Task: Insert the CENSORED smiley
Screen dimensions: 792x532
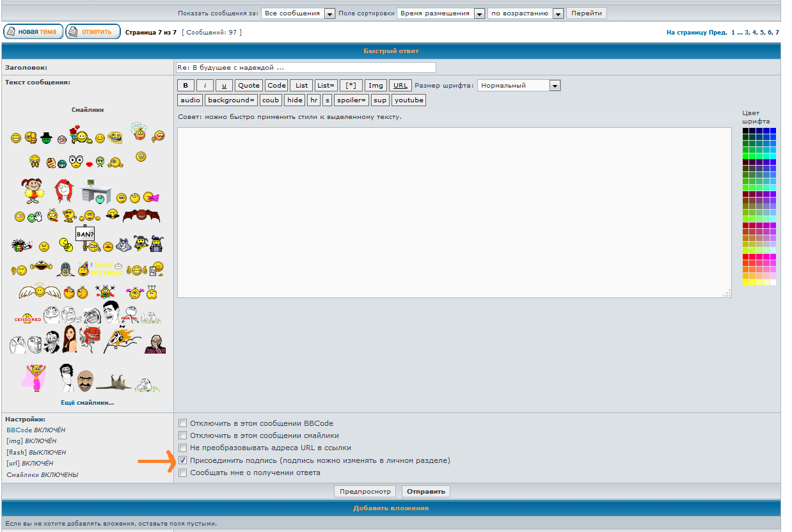Action: pos(28,318)
